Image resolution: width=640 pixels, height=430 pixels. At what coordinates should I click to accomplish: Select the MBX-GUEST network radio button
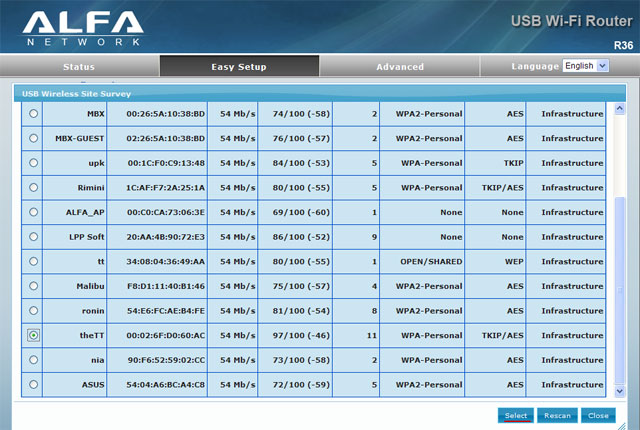(x=33, y=138)
